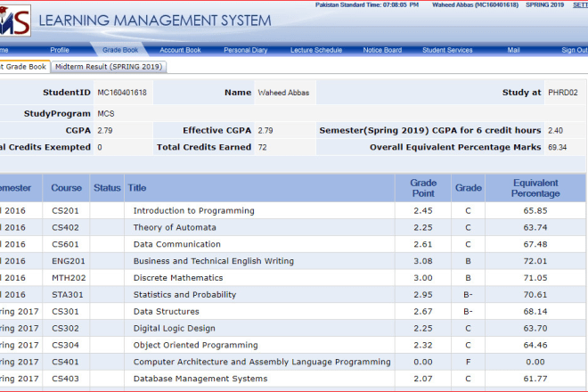Click the Sign Out link
The image size is (588, 392).
pos(575,50)
